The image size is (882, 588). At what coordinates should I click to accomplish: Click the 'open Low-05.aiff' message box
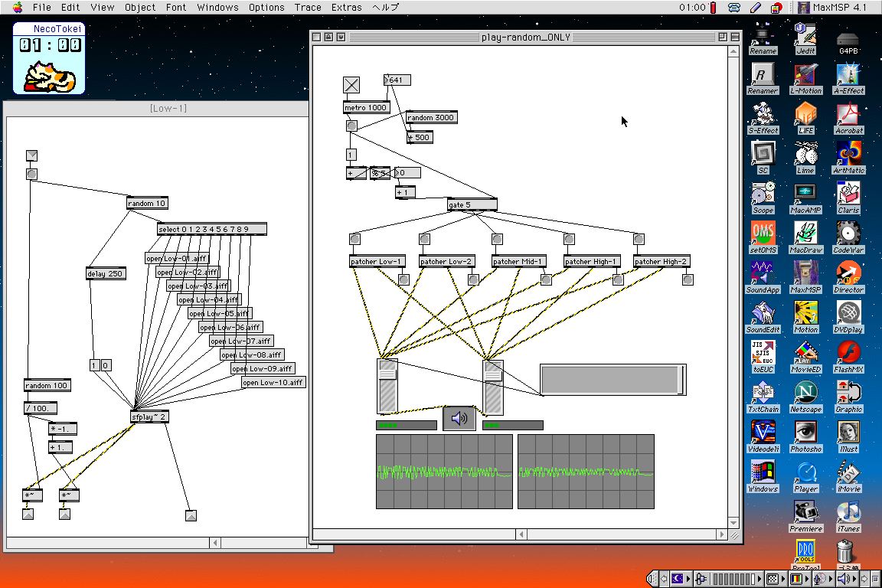[x=220, y=313]
